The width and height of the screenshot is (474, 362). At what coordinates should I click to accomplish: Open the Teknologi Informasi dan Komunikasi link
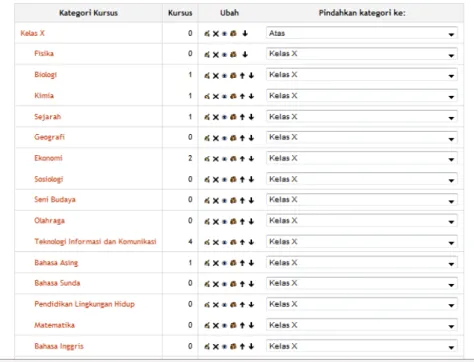click(95, 241)
